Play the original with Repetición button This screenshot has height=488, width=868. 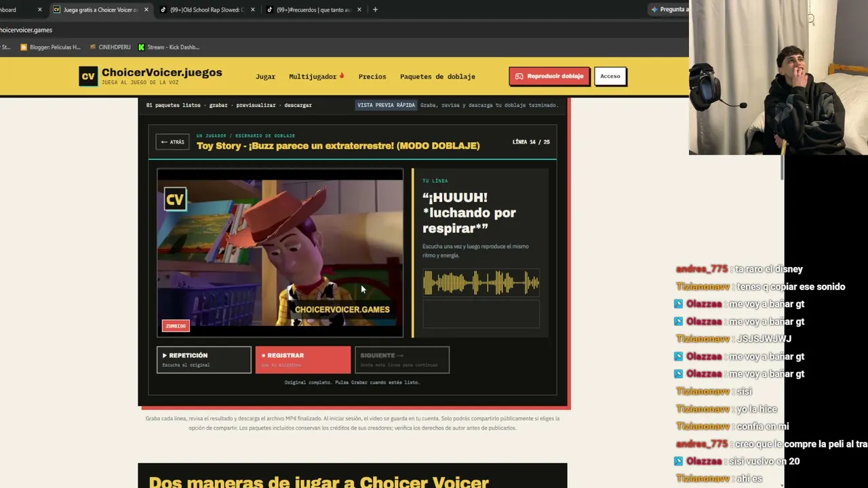(x=203, y=359)
